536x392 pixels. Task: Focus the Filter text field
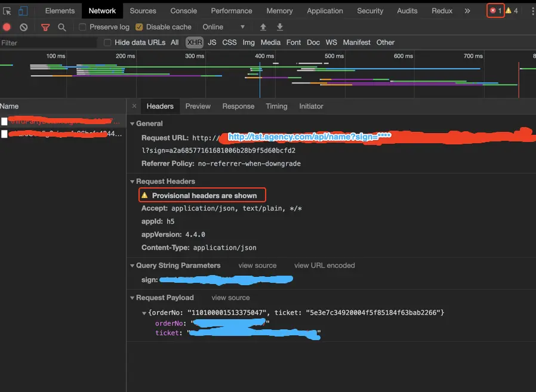point(48,43)
